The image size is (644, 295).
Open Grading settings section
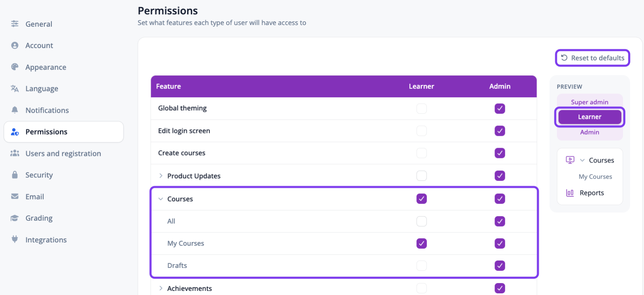pos(64,218)
